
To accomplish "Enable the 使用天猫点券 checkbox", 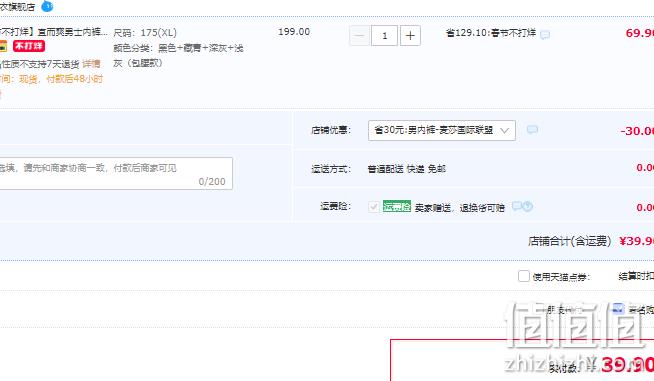I will pyautogui.click(x=523, y=276).
